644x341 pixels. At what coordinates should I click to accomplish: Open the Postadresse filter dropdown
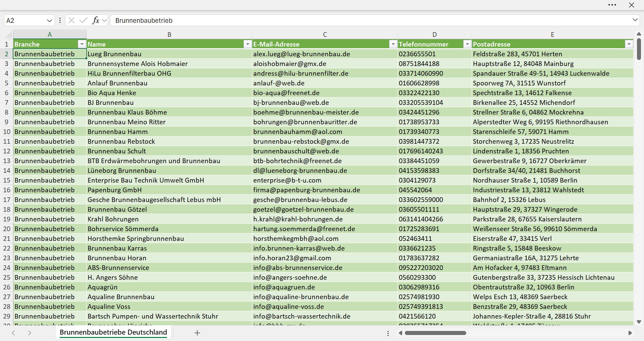coord(629,44)
